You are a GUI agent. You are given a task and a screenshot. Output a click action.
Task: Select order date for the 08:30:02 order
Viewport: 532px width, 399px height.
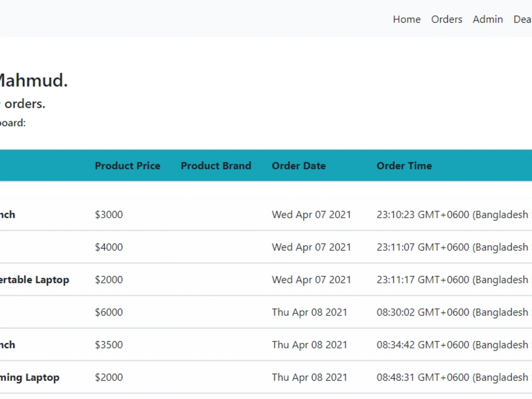pyautogui.click(x=310, y=312)
